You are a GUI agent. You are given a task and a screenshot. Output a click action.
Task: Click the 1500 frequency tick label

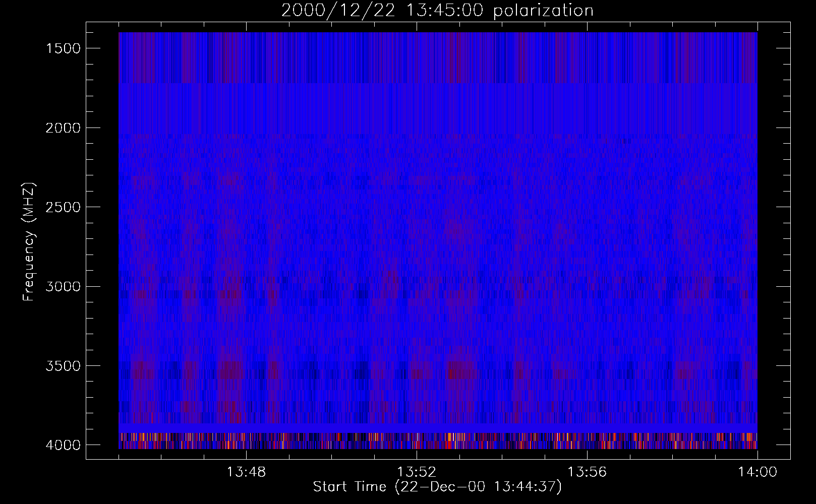[x=63, y=48]
